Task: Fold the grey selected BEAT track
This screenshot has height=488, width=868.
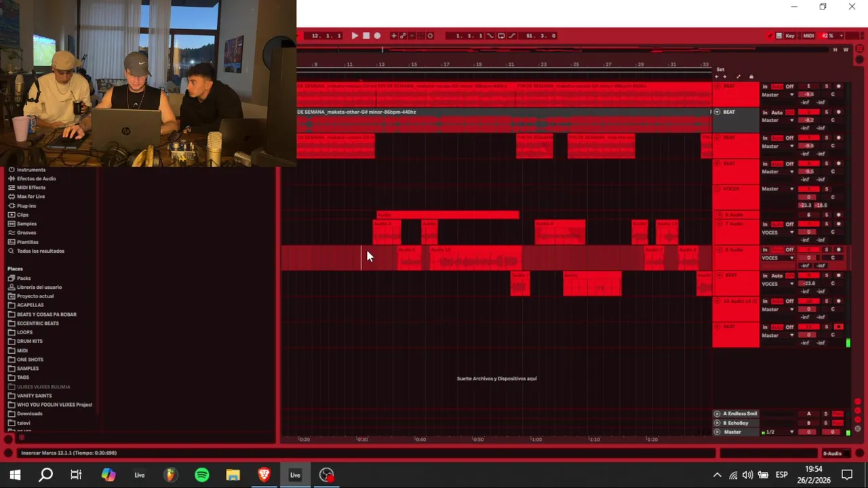Action: 717,112
